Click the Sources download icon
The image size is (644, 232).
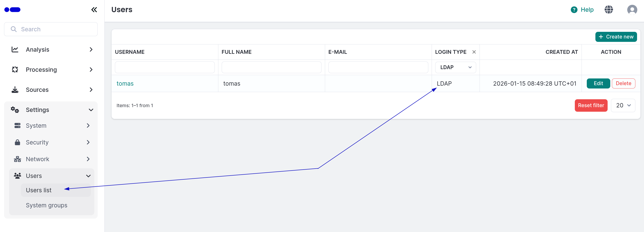pyautogui.click(x=15, y=90)
